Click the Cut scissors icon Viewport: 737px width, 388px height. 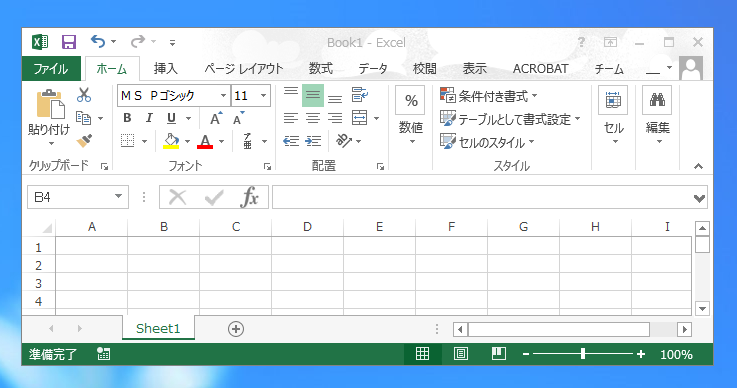84,95
